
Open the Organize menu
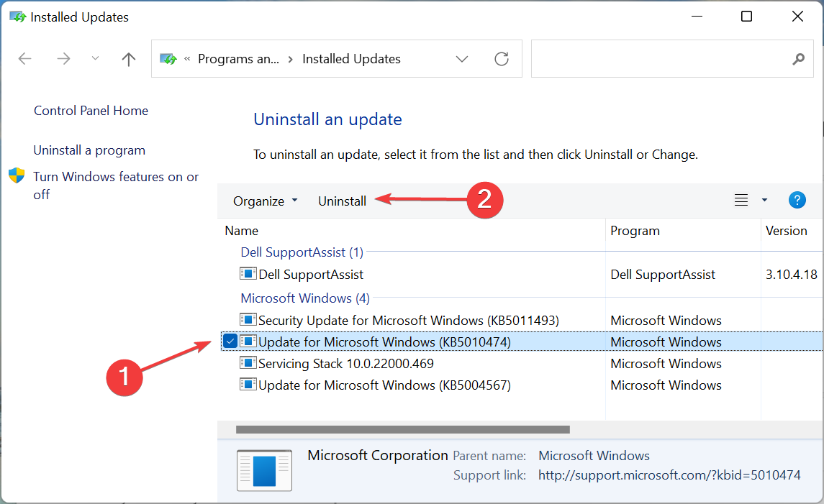tap(266, 201)
